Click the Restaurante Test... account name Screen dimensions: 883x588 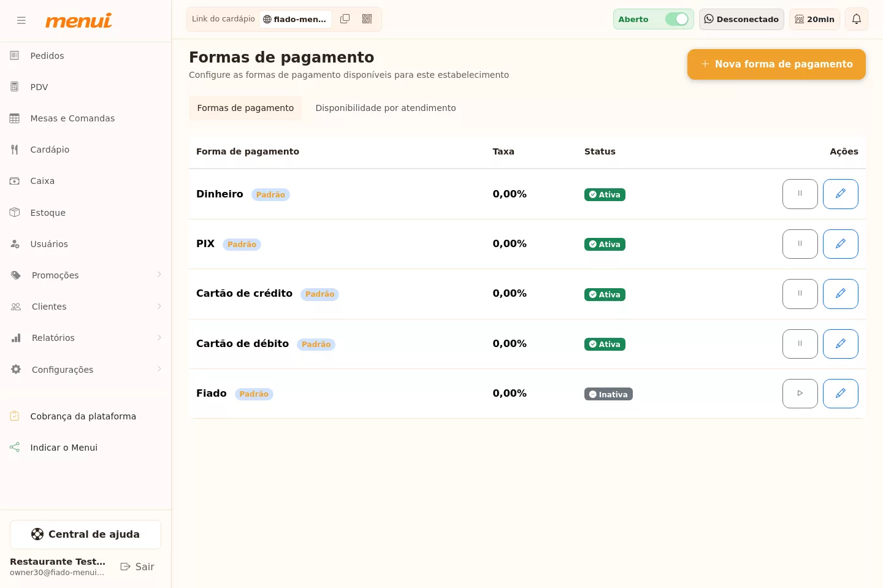coord(58,562)
